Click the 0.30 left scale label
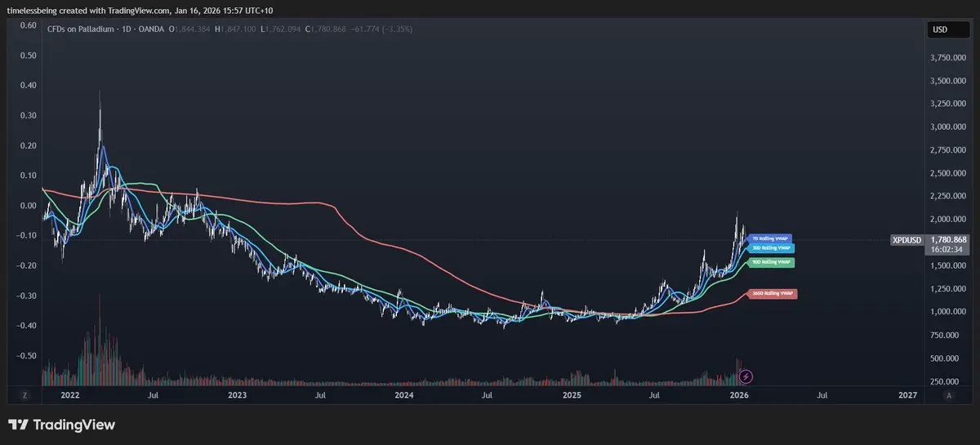The height and width of the screenshot is (445, 980). 29,115
